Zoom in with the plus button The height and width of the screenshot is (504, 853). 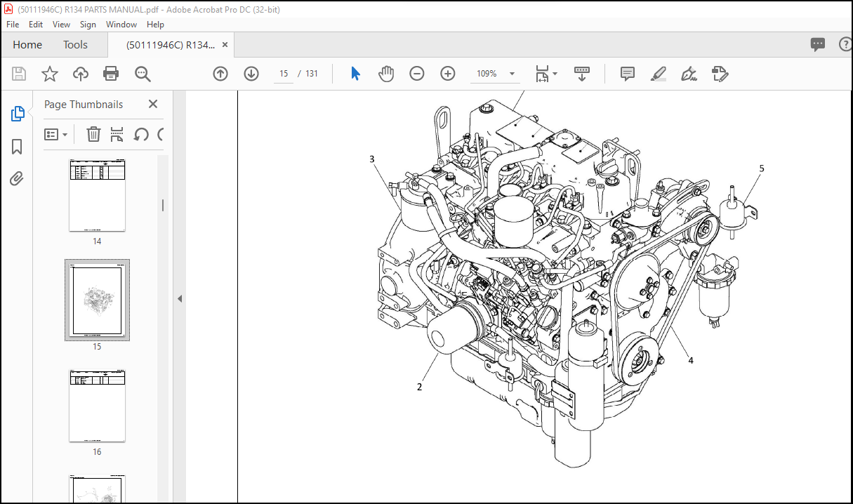448,74
